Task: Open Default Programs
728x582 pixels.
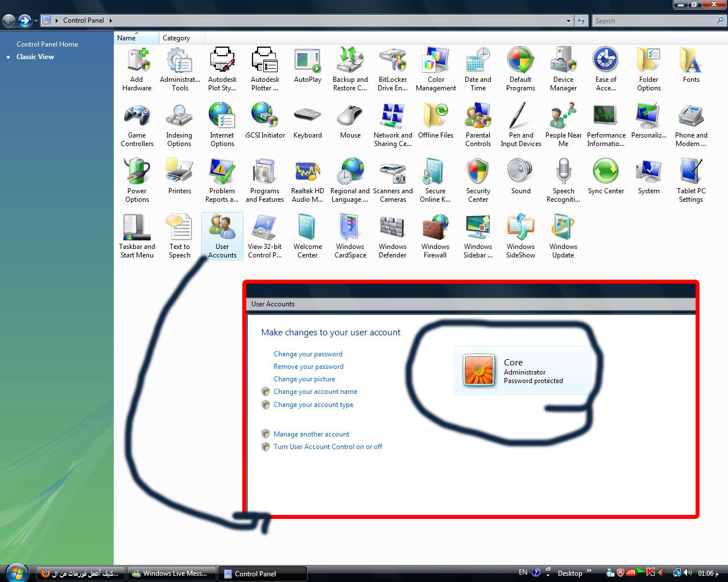Action: pyautogui.click(x=520, y=69)
